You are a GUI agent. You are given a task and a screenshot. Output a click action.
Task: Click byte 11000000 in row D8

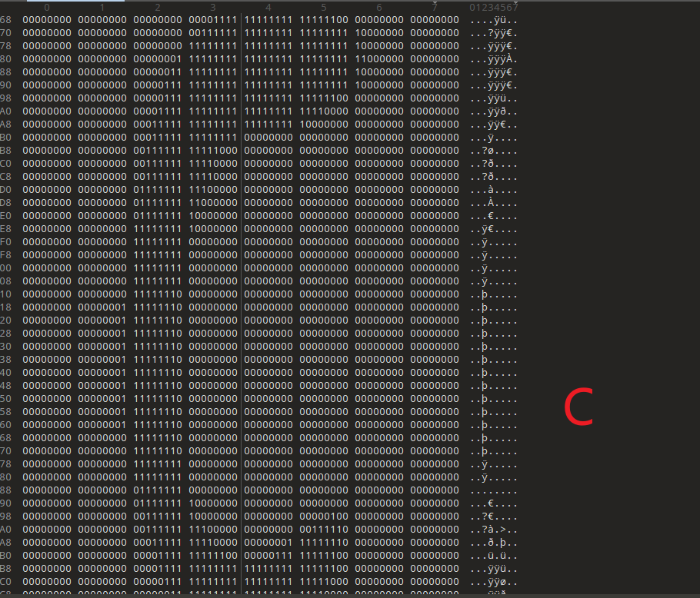pyautogui.click(x=213, y=202)
